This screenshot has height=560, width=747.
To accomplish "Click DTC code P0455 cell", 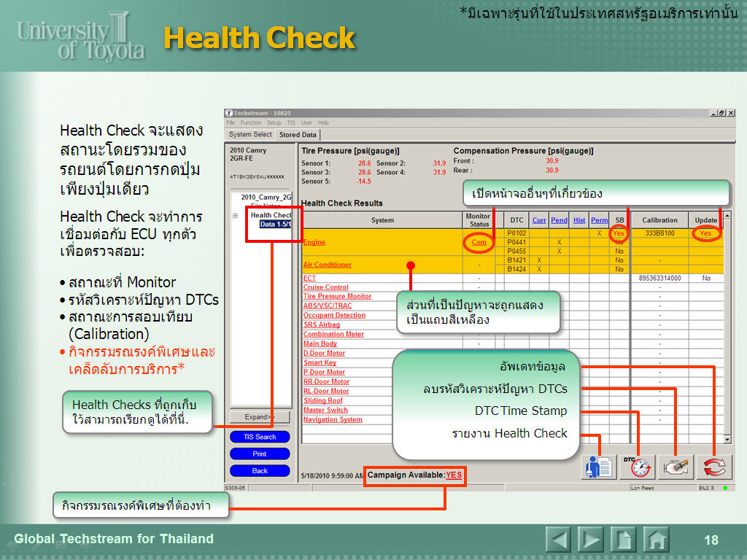I will coord(516,251).
